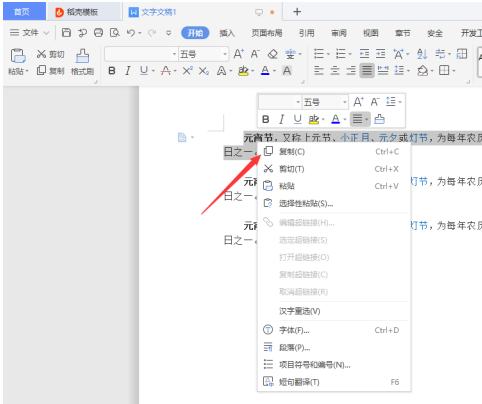The height and width of the screenshot is (404, 482).
Task: Switch to the 插入 ribbon tab
Action: [x=227, y=33]
